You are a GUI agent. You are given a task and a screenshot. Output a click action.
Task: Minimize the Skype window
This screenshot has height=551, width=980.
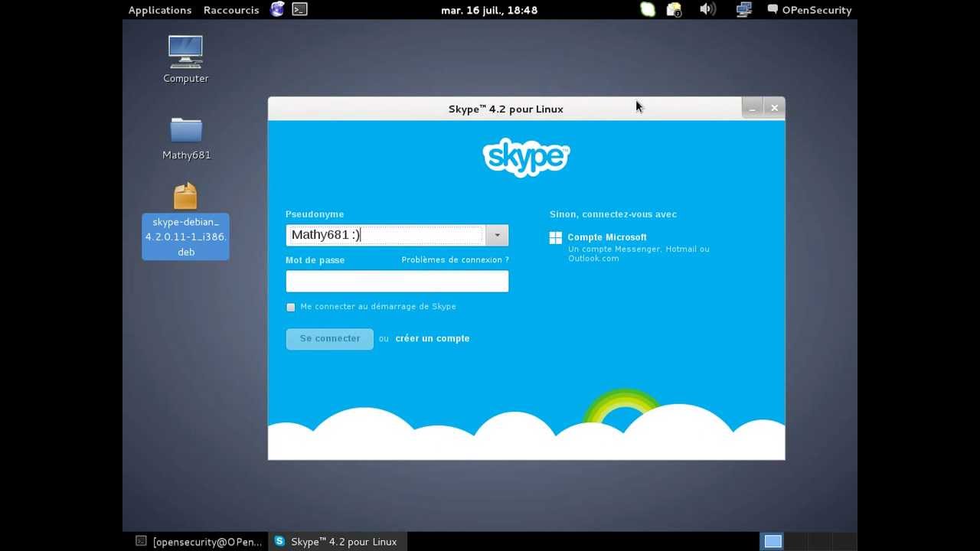pyautogui.click(x=753, y=108)
